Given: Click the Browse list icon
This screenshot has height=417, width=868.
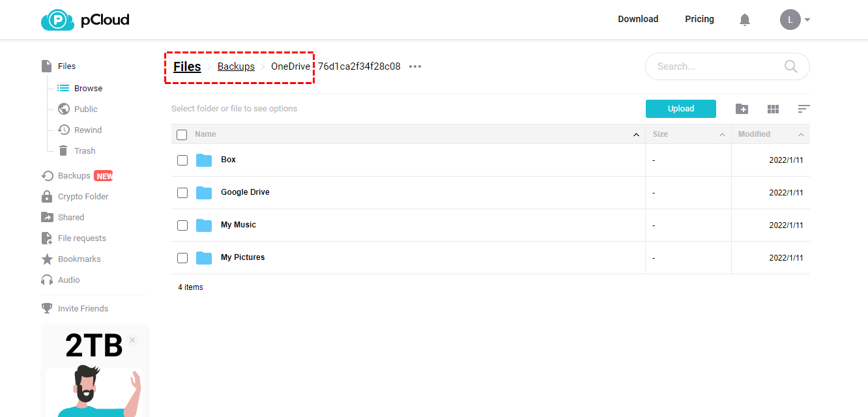Looking at the screenshot, I should [63, 88].
